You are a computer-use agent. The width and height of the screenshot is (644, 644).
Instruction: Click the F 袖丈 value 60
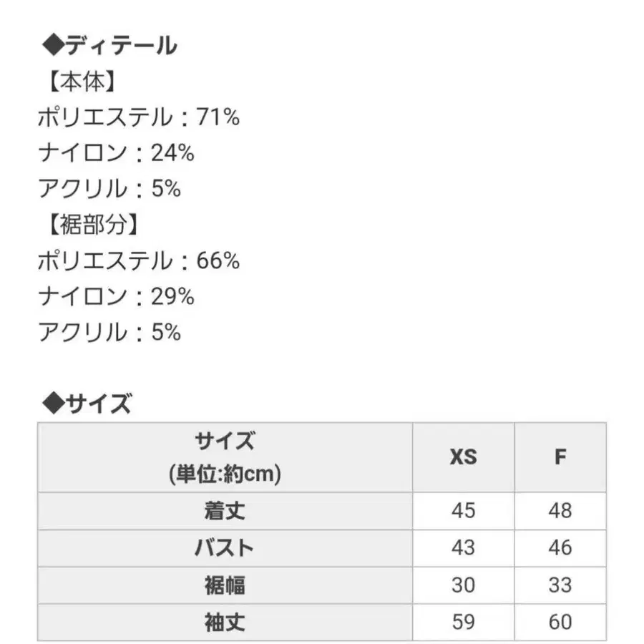(560, 622)
